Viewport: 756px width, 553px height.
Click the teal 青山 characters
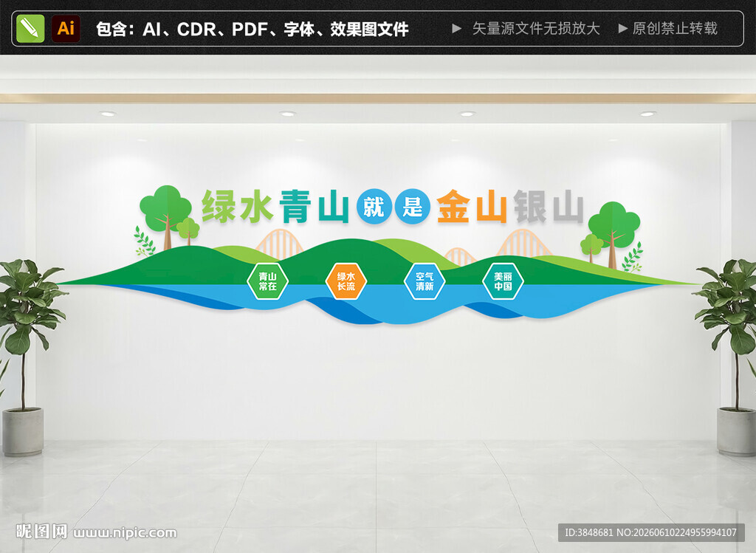[315, 206]
